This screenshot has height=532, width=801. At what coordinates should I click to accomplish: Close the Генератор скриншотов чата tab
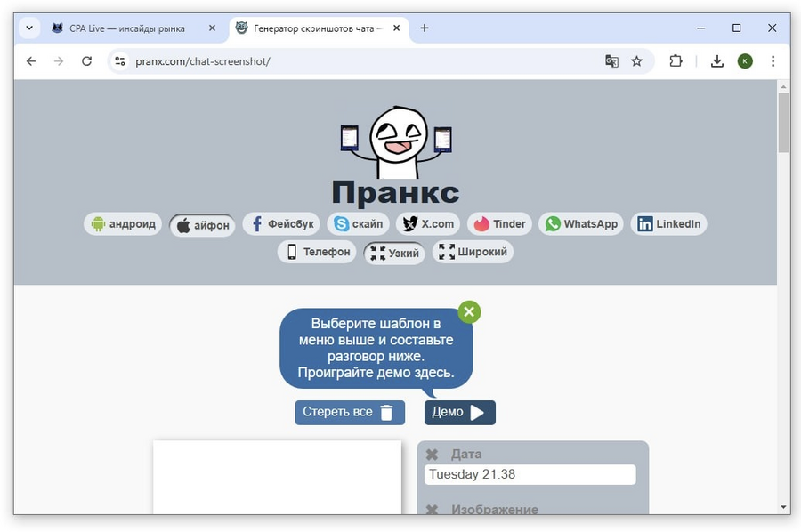(396, 28)
